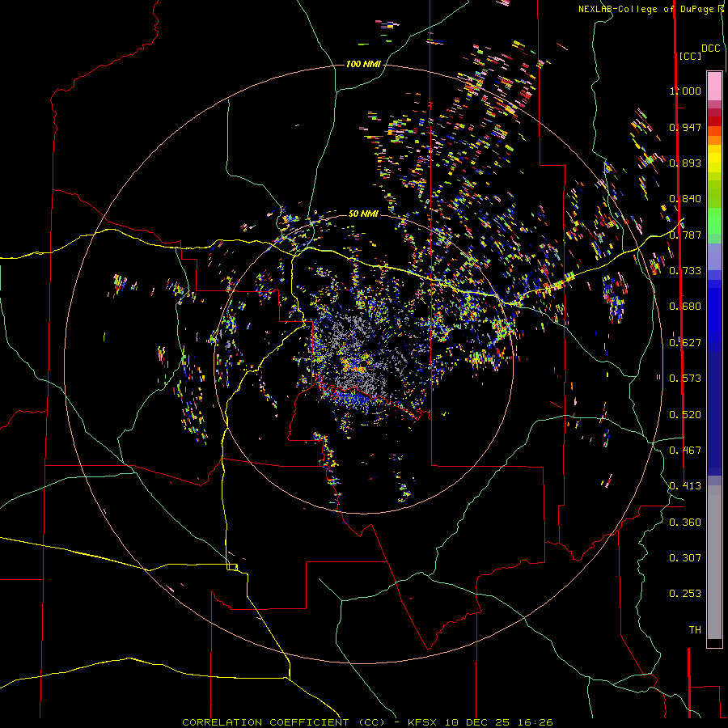Viewport: 728px width, 728px height.
Task: Select the 0.253 legend value
Action: click(x=685, y=594)
